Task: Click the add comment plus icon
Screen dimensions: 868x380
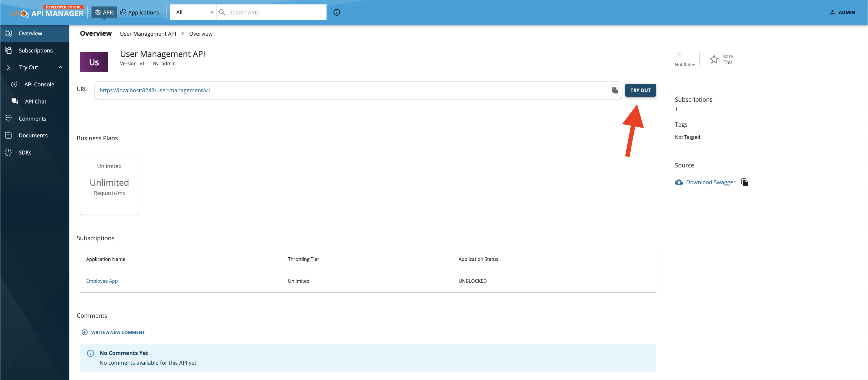Action: click(84, 332)
